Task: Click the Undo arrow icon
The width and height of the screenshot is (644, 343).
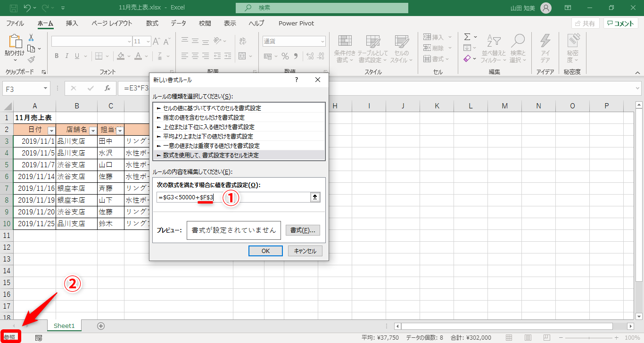Action: (x=27, y=8)
